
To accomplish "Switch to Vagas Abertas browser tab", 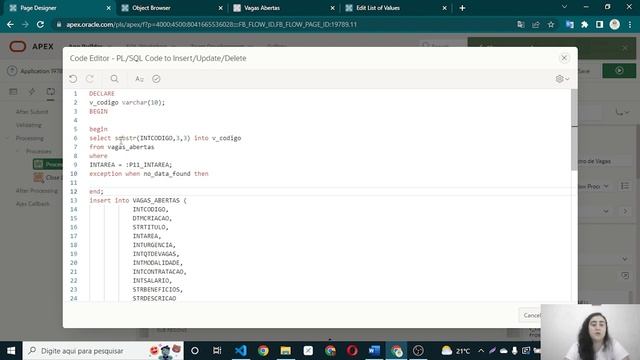I will [x=282, y=8].
